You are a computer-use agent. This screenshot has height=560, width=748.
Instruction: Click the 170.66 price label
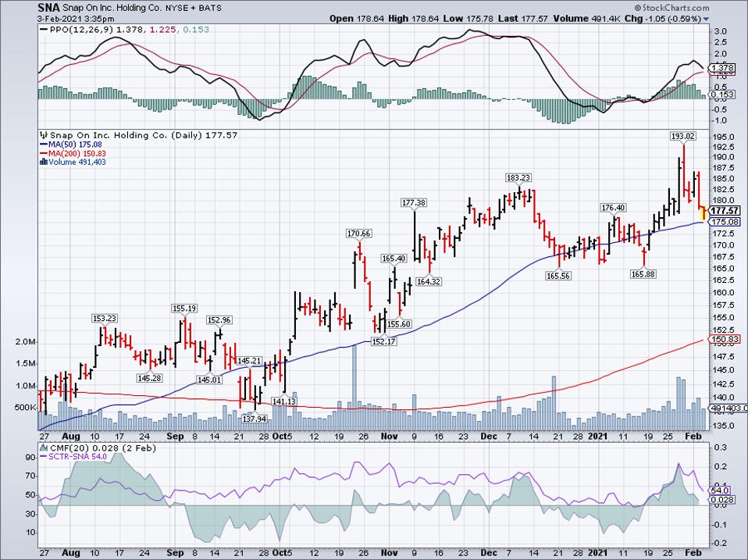pyautogui.click(x=358, y=234)
